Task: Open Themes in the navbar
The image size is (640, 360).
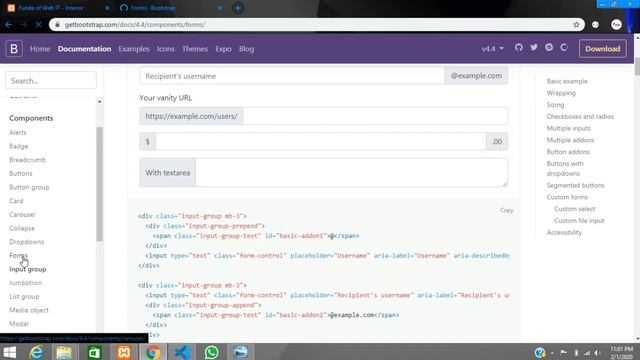Action: point(195,49)
